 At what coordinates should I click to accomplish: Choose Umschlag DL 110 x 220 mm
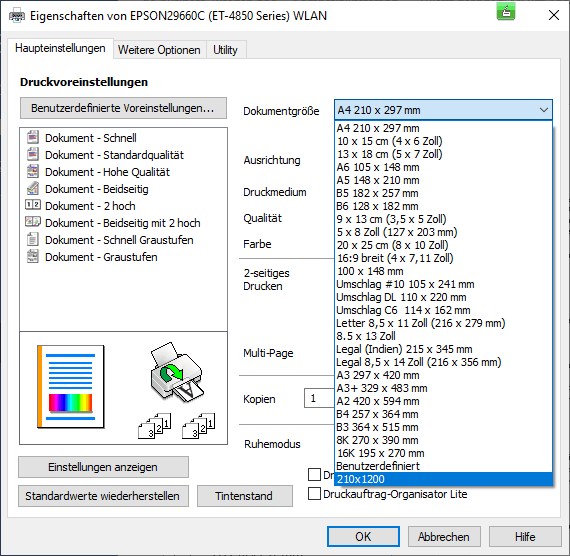pos(443,297)
